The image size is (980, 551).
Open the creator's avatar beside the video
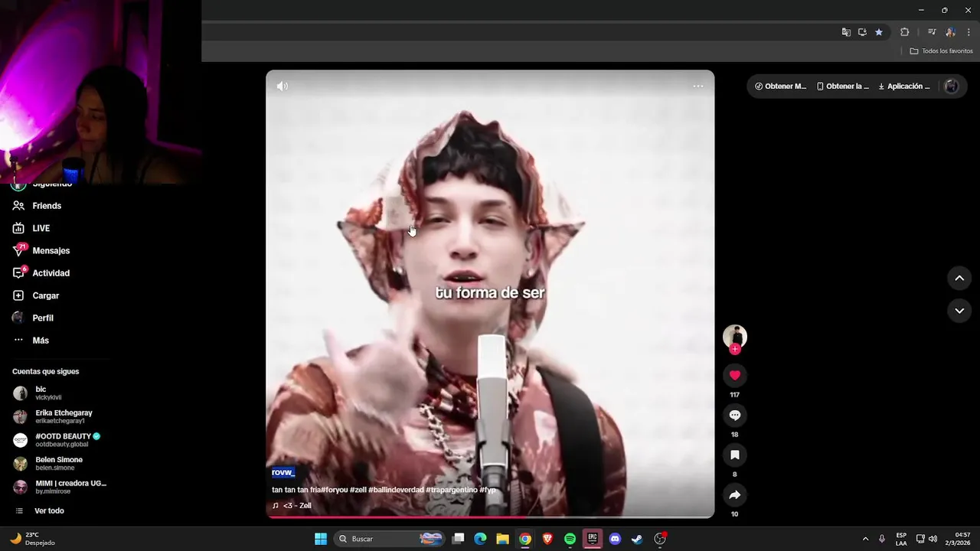(735, 336)
